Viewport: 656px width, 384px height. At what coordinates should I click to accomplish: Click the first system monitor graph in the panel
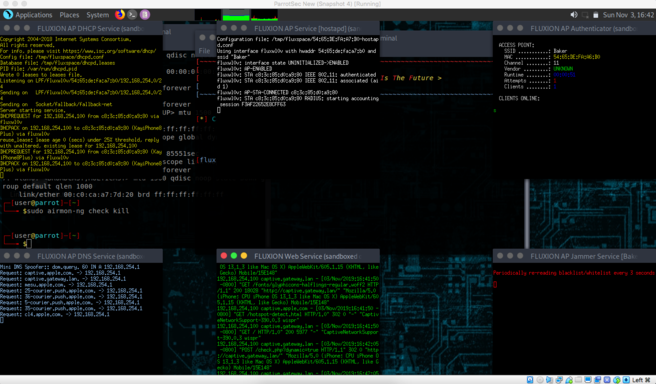(208, 15)
